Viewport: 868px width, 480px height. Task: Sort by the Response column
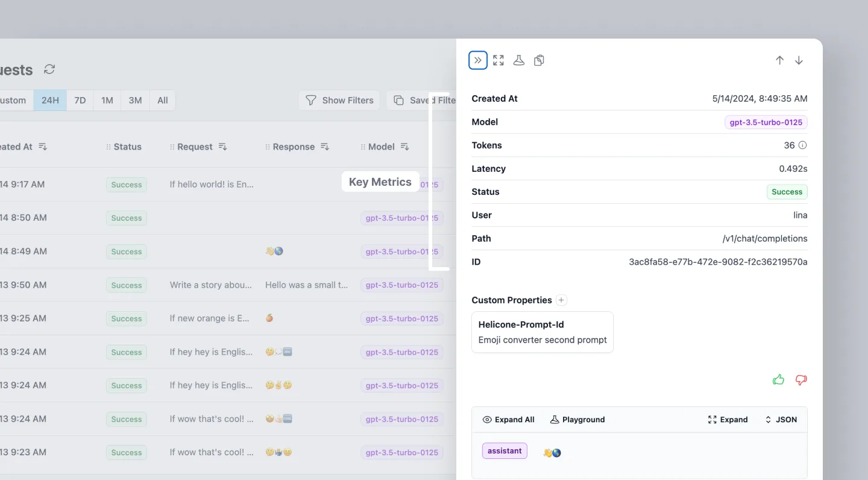point(325,147)
